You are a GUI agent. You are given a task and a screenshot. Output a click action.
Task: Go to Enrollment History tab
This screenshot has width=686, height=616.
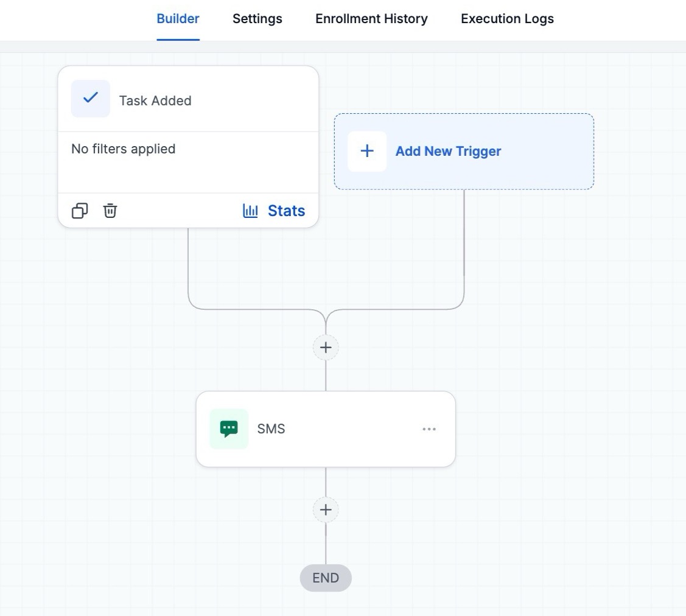[x=371, y=19]
